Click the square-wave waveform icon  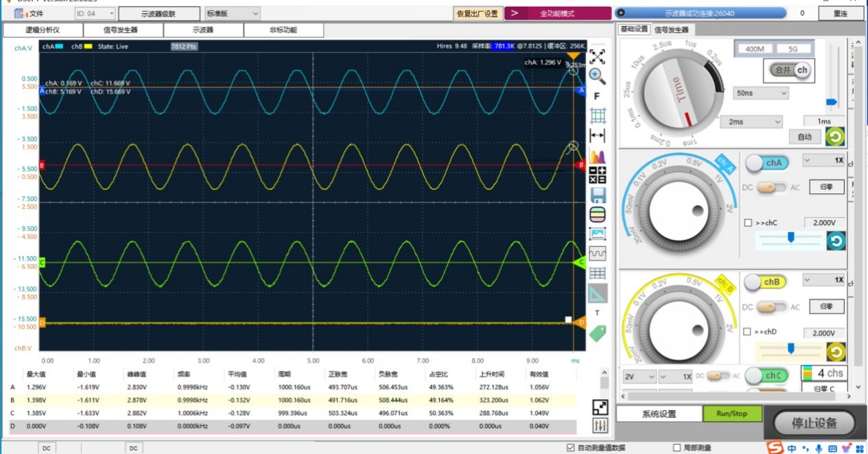pyautogui.click(x=598, y=254)
